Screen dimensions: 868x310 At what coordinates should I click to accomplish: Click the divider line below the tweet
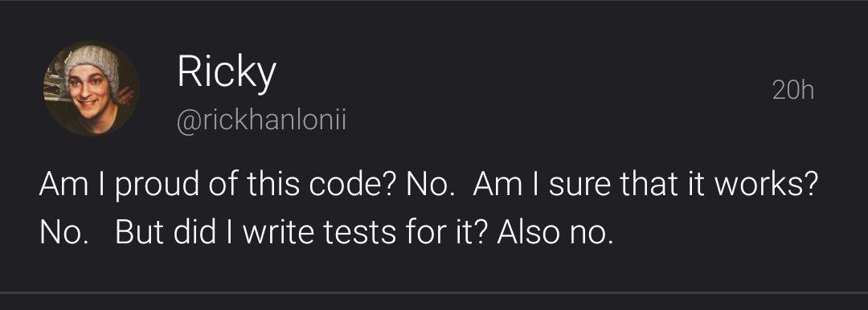pos(434,292)
